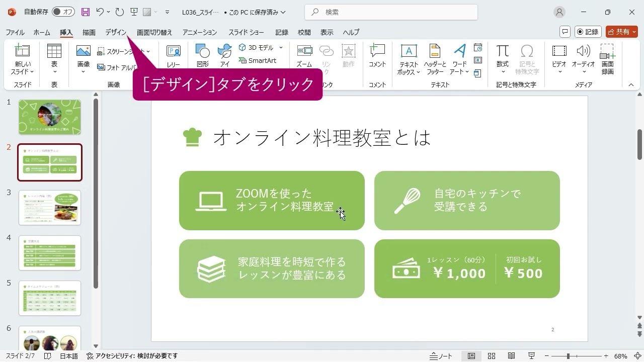
Task: Click the 共有 share button
Action: coord(621,32)
